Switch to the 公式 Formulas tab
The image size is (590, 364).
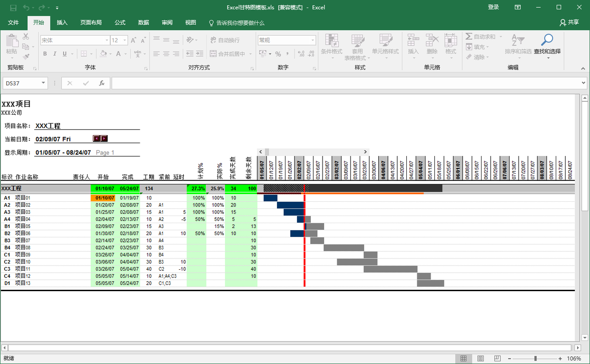[x=120, y=22]
